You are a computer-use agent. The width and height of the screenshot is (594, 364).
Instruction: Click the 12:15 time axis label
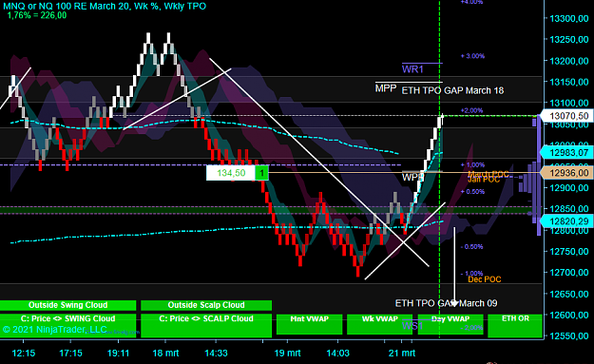pyautogui.click(x=24, y=354)
